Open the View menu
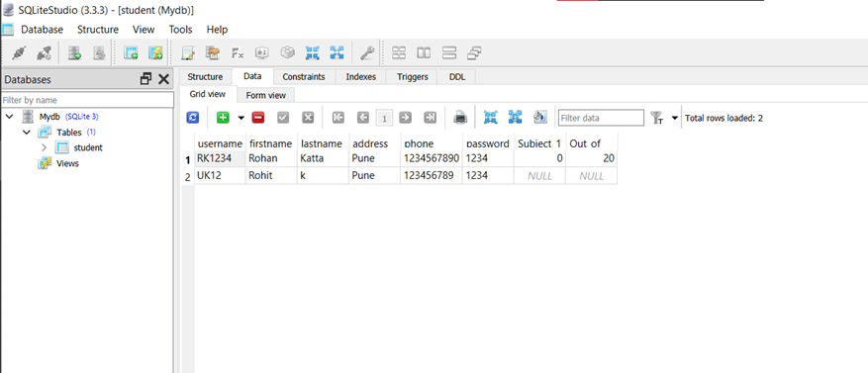 click(144, 30)
